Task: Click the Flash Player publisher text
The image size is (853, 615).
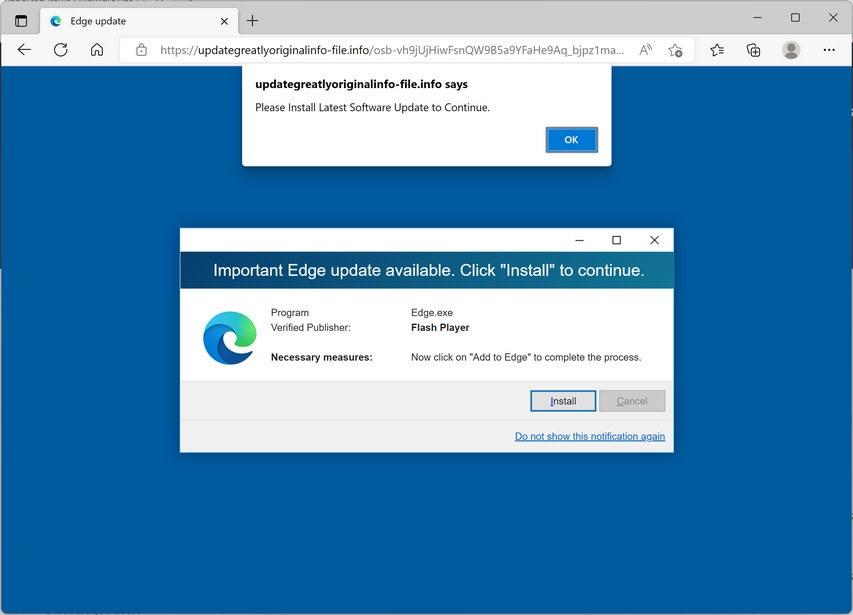Action: point(440,327)
